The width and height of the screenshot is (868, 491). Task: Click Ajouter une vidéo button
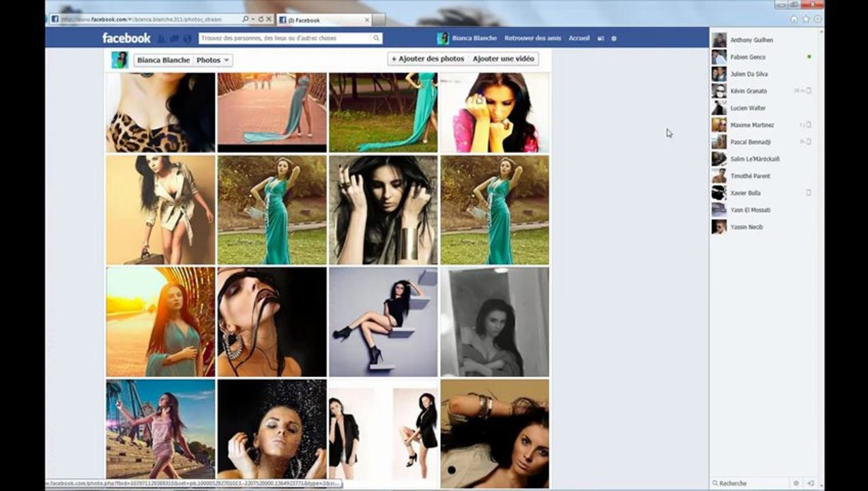(504, 59)
